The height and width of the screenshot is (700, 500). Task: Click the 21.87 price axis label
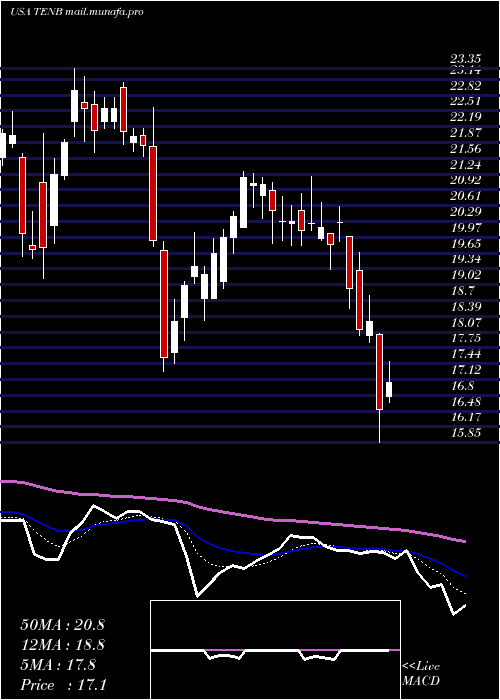(x=465, y=133)
